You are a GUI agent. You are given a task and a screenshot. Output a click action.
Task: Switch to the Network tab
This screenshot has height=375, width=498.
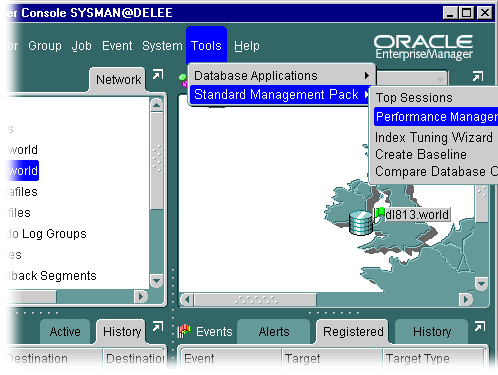click(118, 80)
